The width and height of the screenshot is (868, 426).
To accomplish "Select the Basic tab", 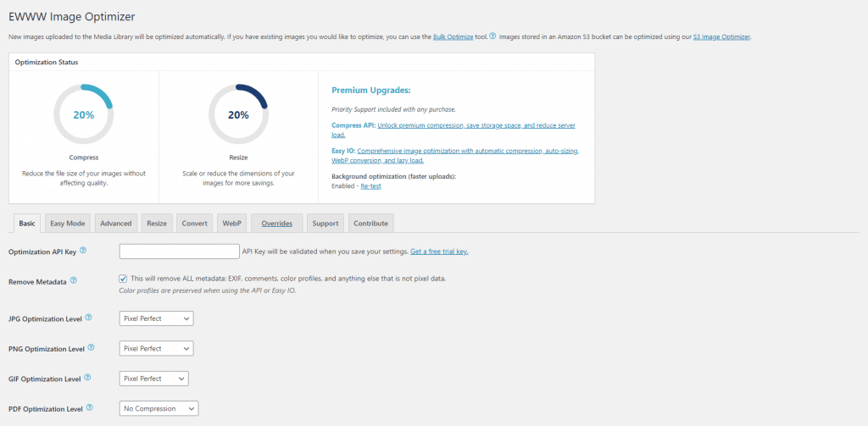I will [x=26, y=224].
